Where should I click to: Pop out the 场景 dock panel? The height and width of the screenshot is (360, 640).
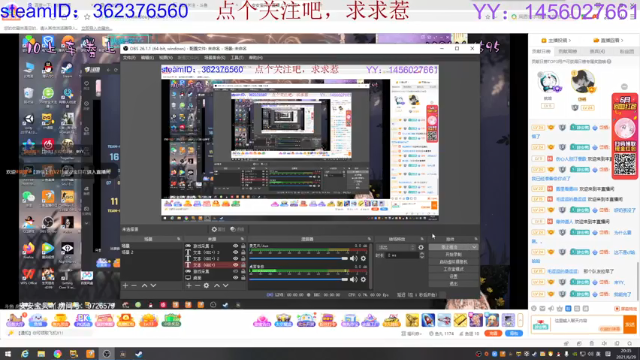pos(178,239)
